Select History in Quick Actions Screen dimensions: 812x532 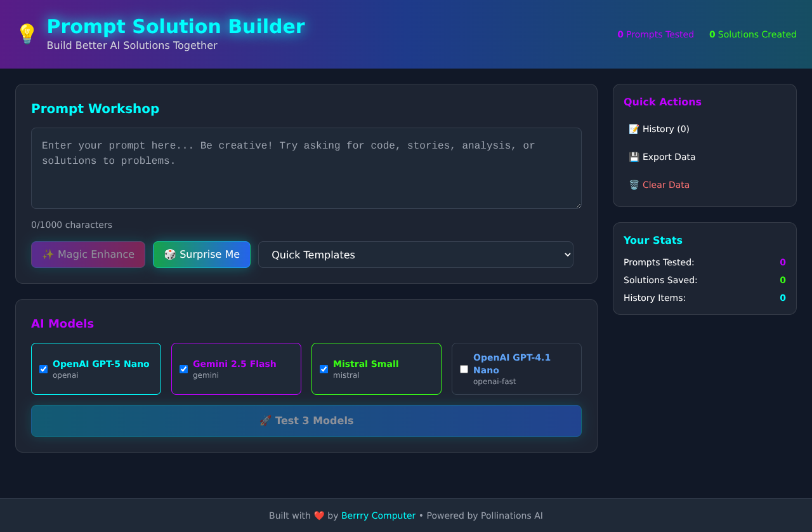pos(660,129)
